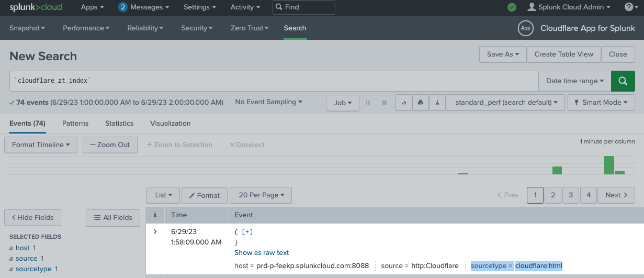Viewport: 644px width, 278px height.
Task: Open No Event Sampling dropdown
Action: click(x=268, y=102)
